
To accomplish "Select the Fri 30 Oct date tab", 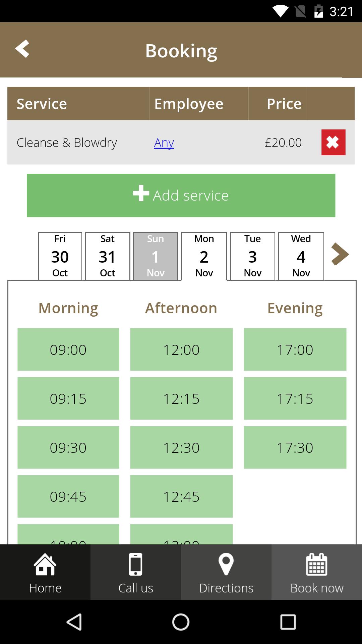I will click(x=60, y=256).
